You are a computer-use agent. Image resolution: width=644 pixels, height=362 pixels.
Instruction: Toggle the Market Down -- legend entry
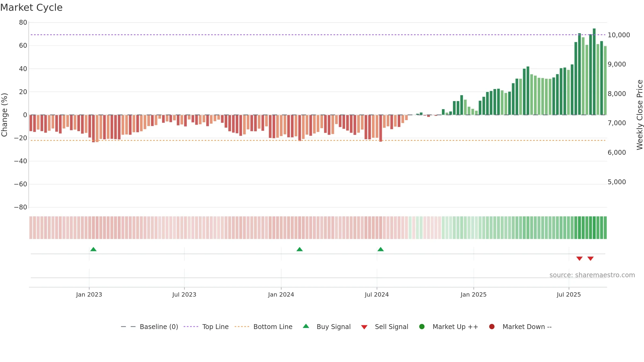pyautogui.click(x=520, y=327)
